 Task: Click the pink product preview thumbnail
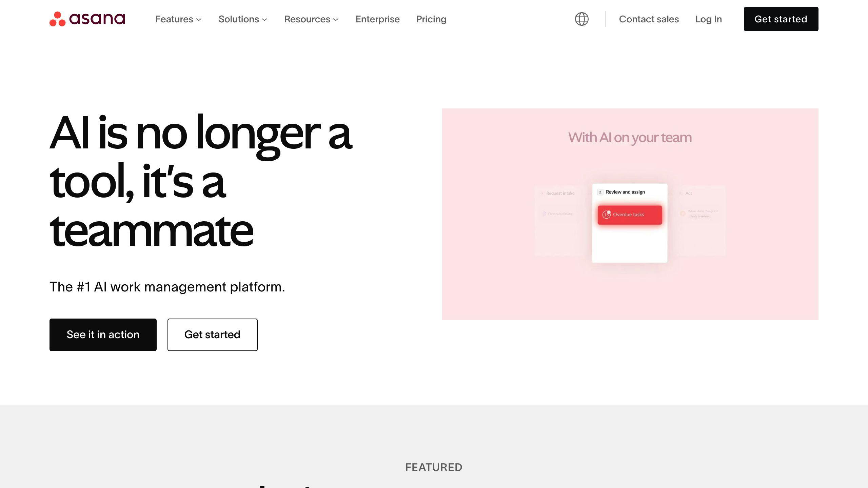pyautogui.click(x=630, y=214)
